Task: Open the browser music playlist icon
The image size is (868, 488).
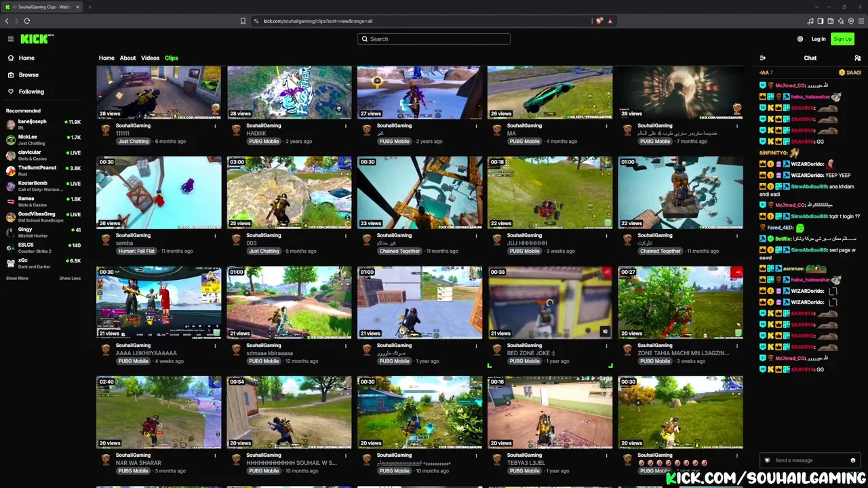Action: click(810, 21)
